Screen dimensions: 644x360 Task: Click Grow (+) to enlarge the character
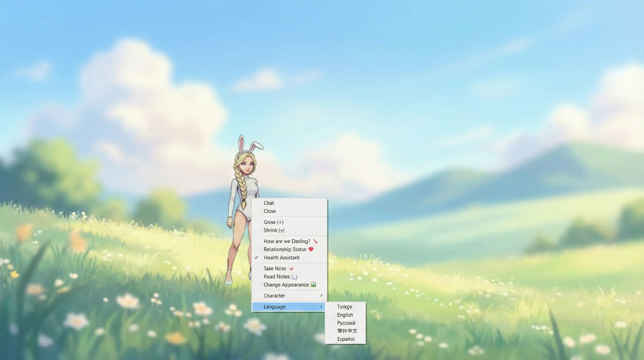[273, 222]
